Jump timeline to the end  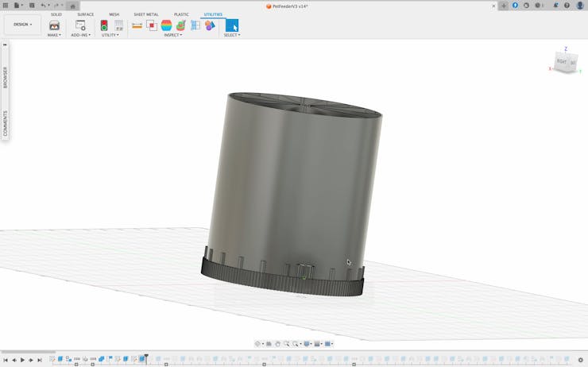click(40, 360)
